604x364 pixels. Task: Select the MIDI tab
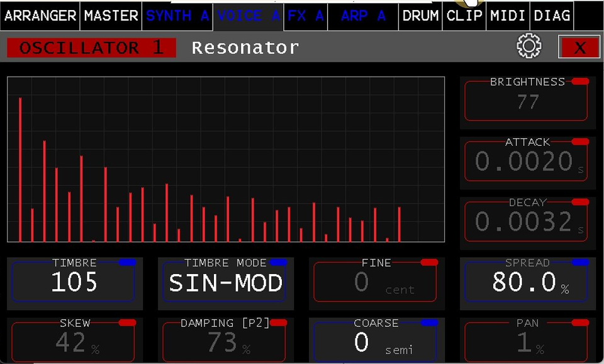508,16
